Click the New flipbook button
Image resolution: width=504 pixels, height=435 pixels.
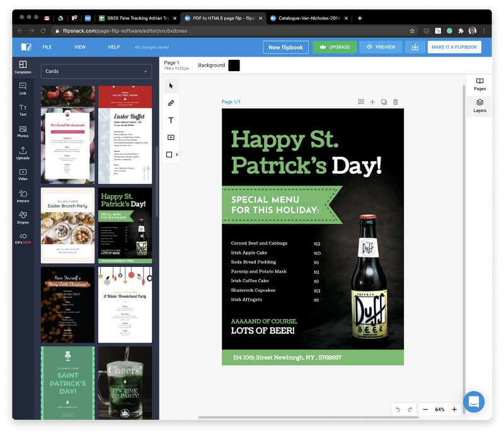pos(285,47)
